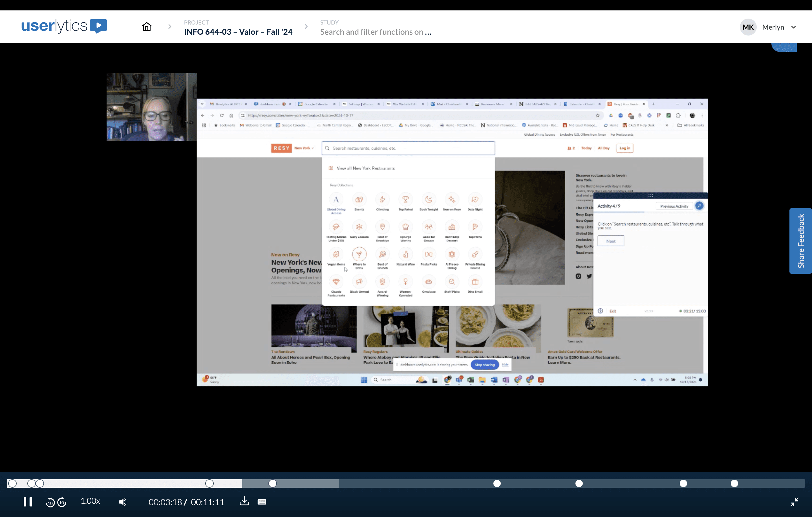Open the Search and filter functions study
Viewport: 812px width, 517px height.
click(x=375, y=32)
